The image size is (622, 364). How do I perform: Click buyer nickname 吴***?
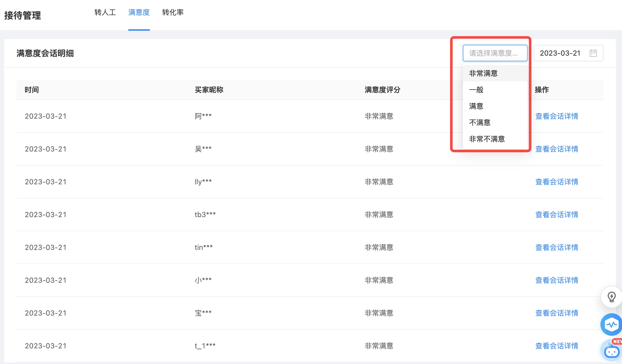pos(203,149)
